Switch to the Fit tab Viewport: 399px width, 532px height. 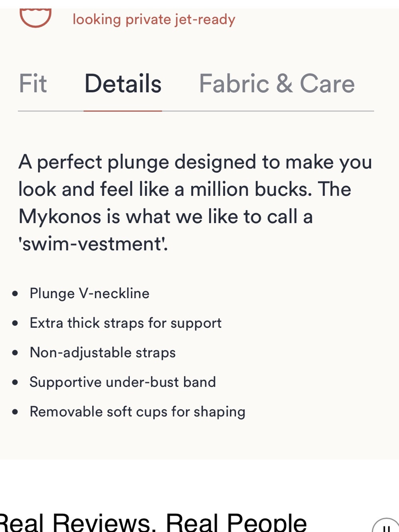tap(33, 83)
